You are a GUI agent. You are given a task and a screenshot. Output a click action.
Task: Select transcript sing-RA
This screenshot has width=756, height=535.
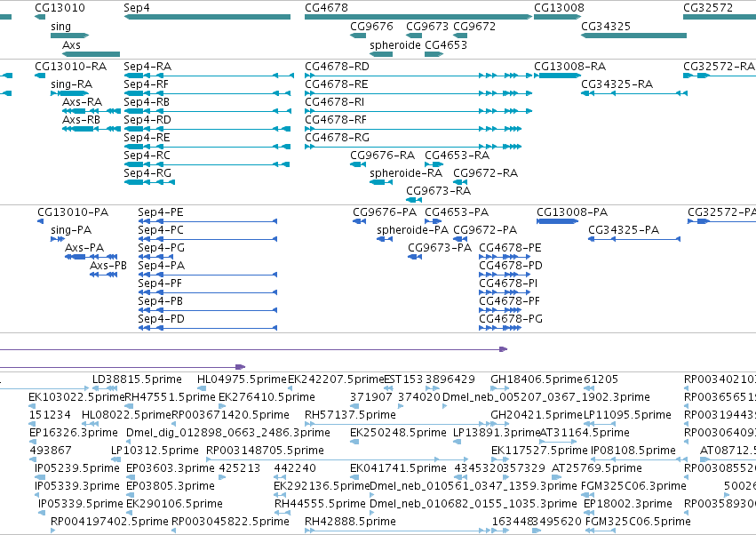(x=70, y=93)
